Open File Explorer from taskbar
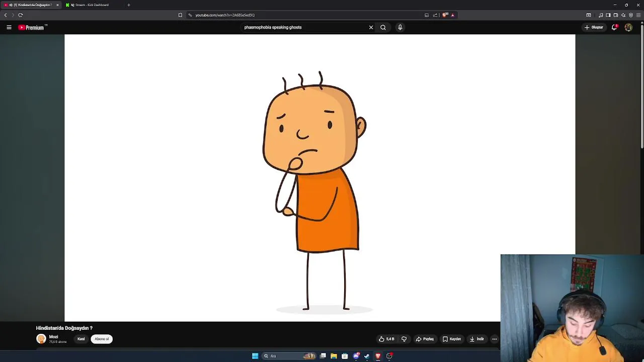Viewport: 644px width, 362px height. (334, 356)
